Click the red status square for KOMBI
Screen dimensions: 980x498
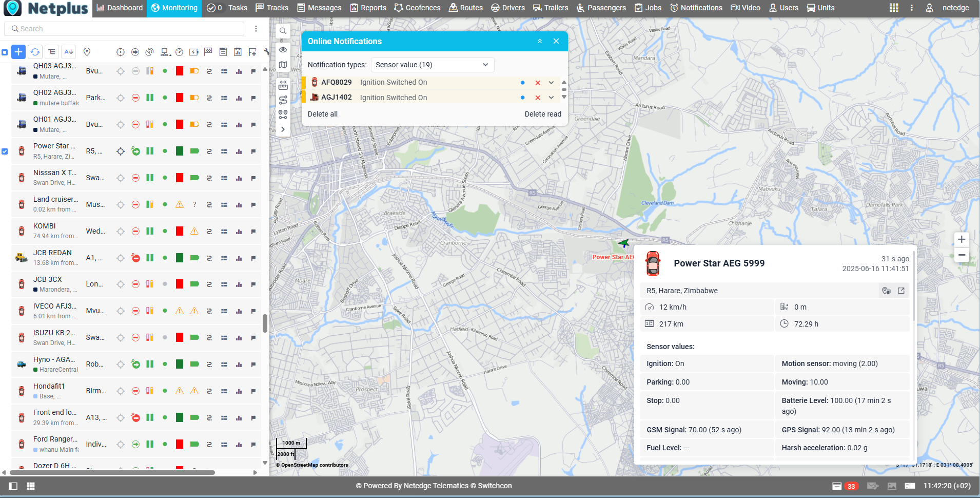pos(180,231)
